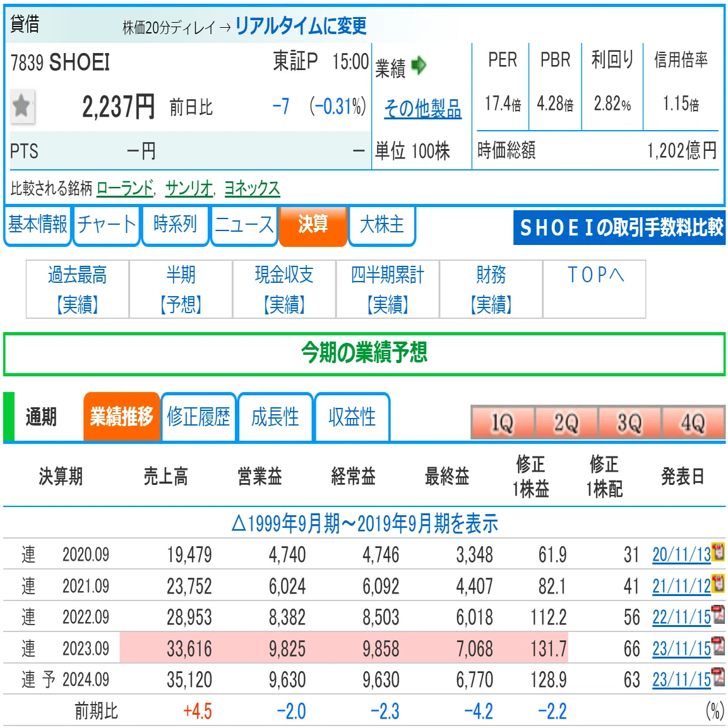Jump to 過去最高【実績】 section
Screen dimensions: 728x728
78,289
